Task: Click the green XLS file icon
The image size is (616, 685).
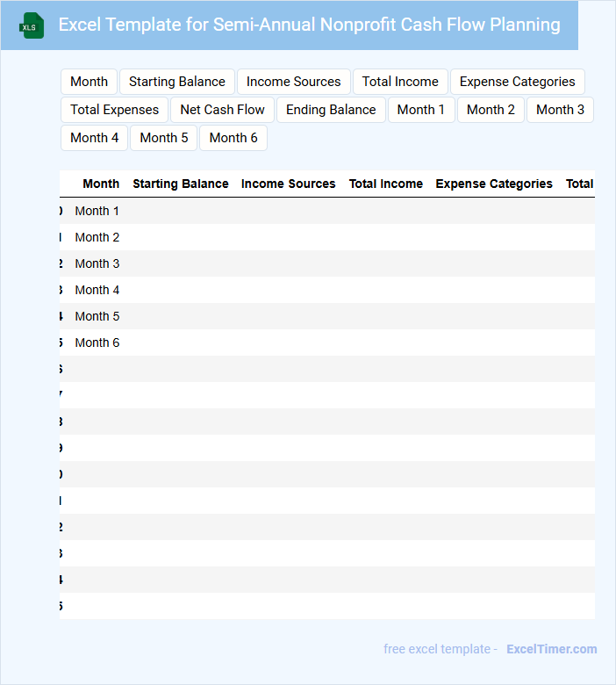Action: 32,25
